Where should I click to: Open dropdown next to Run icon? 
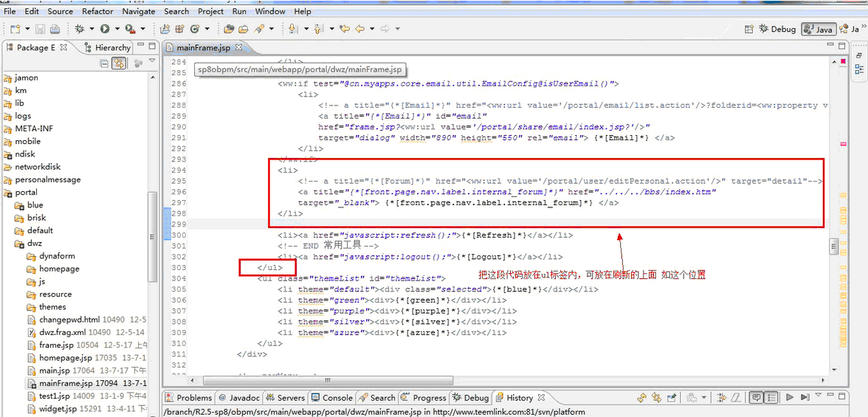[117, 29]
